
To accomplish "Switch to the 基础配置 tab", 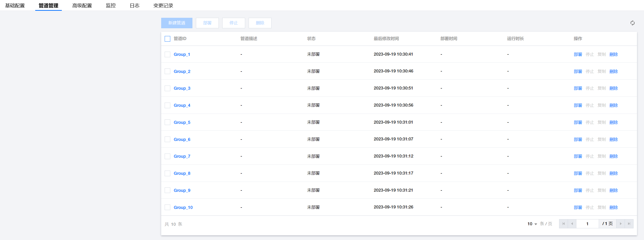I will 15,6.
